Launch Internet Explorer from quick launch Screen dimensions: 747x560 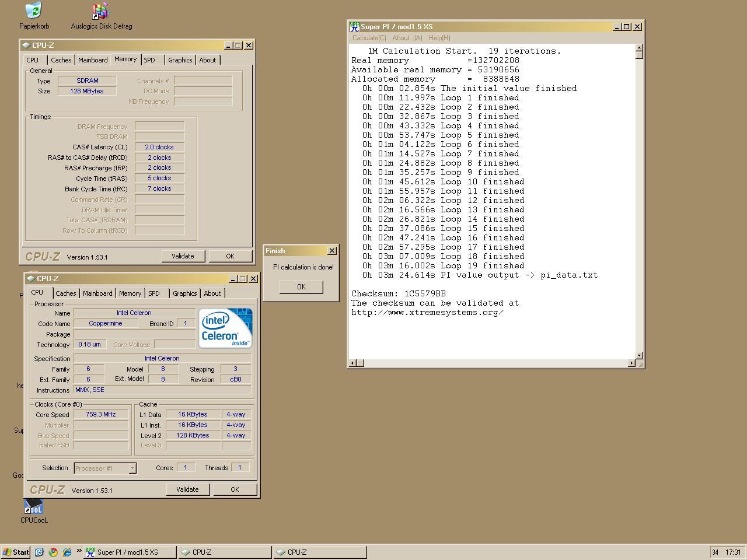[x=67, y=552]
